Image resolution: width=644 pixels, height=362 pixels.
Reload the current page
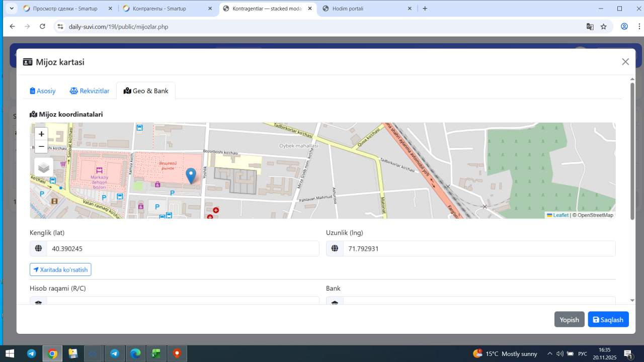coord(43,27)
